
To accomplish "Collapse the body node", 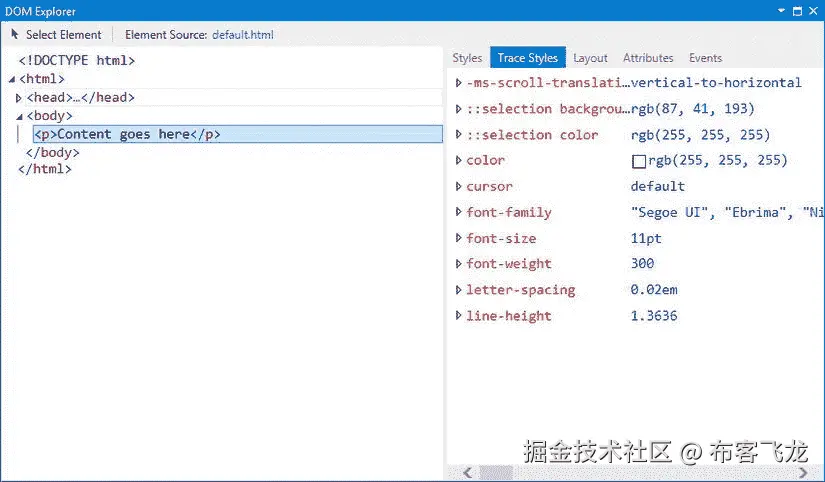I will pos(19,116).
